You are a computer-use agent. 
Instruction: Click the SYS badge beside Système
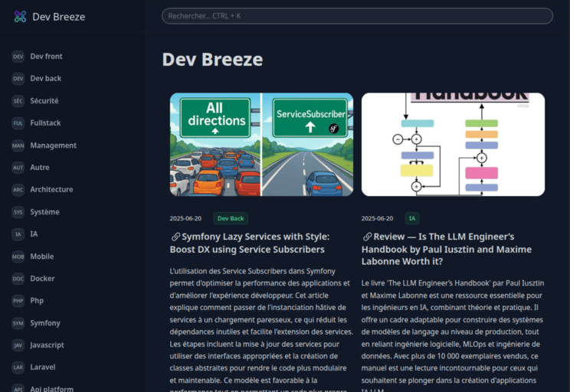point(18,212)
